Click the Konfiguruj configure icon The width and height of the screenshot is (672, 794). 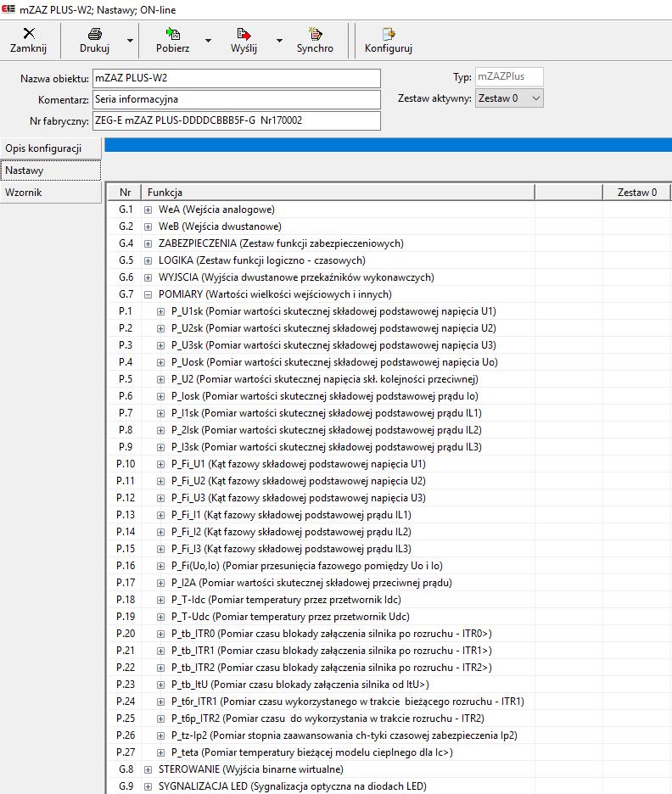click(x=389, y=34)
